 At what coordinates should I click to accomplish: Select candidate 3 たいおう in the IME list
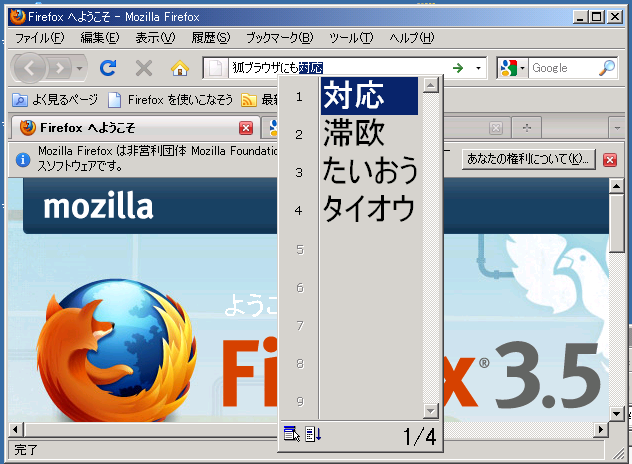(x=370, y=171)
